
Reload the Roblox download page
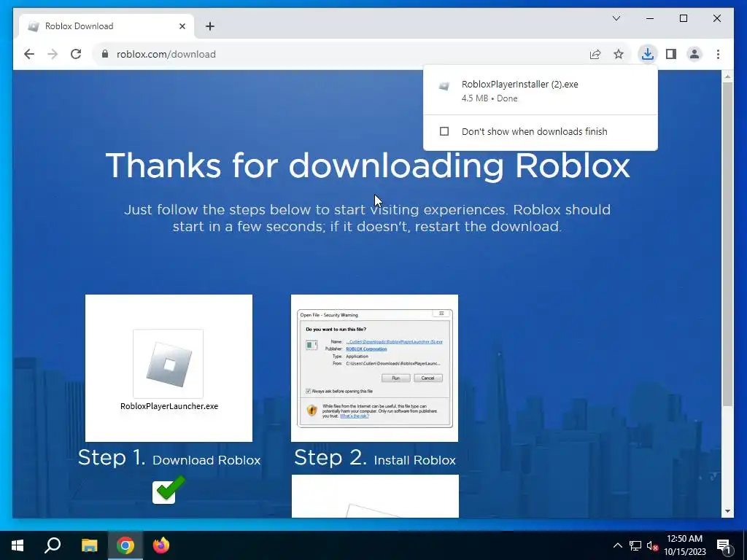coord(76,54)
